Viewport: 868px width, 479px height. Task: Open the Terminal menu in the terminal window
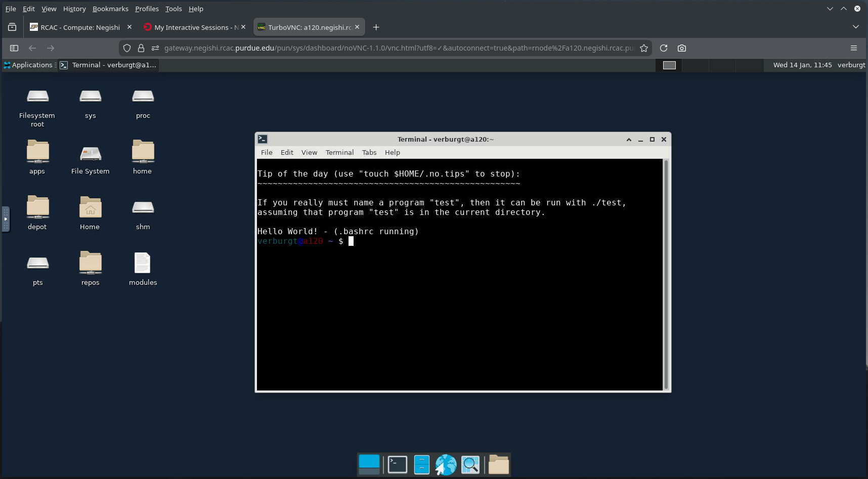339,152
